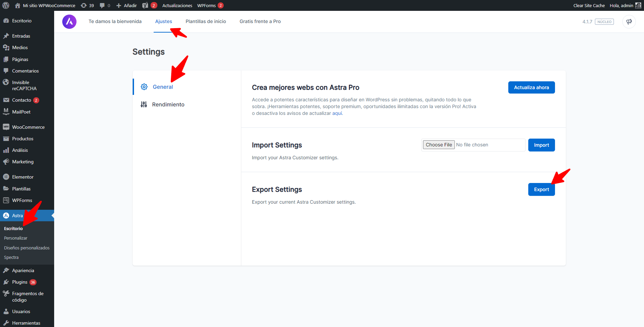Select Astra submenu Escritorio
The height and width of the screenshot is (327, 644).
pyautogui.click(x=14, y=228)
